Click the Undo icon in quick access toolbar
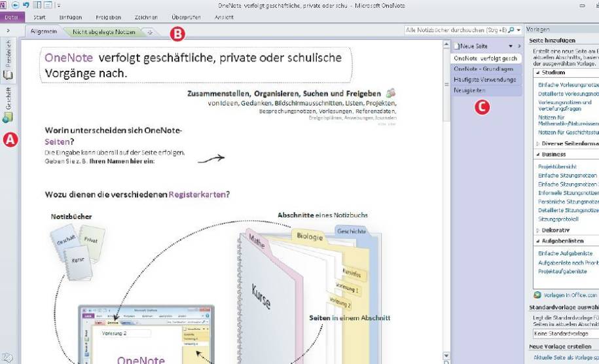The height and width of the screenshot is (364, 599). point(26,5)
